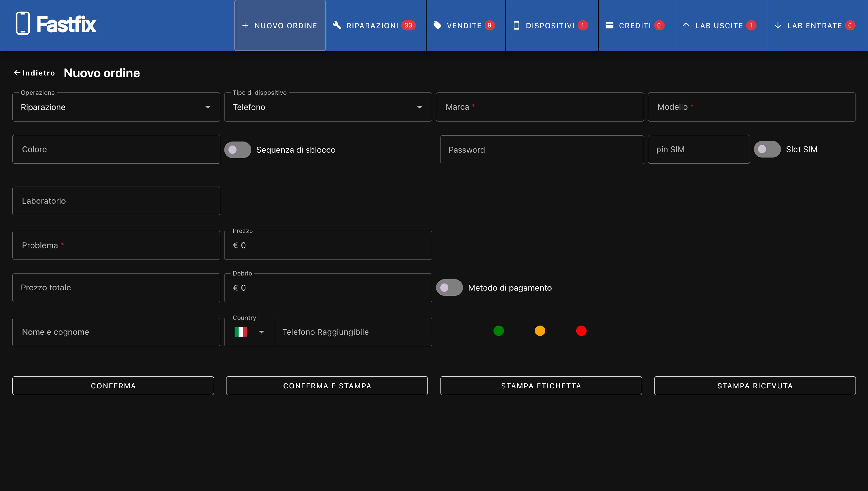Open the Operazione dropdown
Image resolution: width=868 pixels, height=491 pixels.
coord(116,107)
